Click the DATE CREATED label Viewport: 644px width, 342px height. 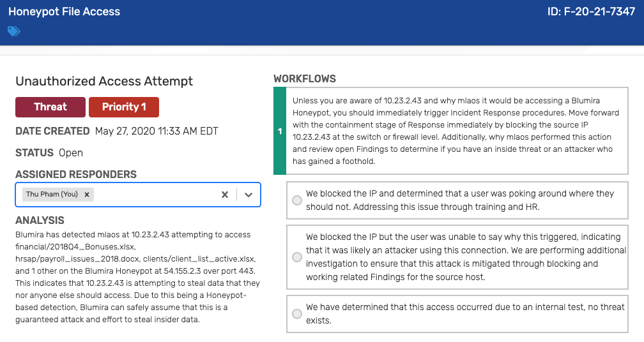coord(52,131)
